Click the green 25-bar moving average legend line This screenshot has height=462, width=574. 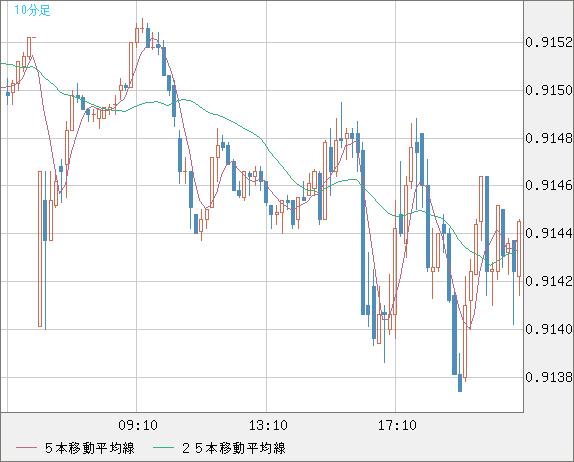[163, 448]
